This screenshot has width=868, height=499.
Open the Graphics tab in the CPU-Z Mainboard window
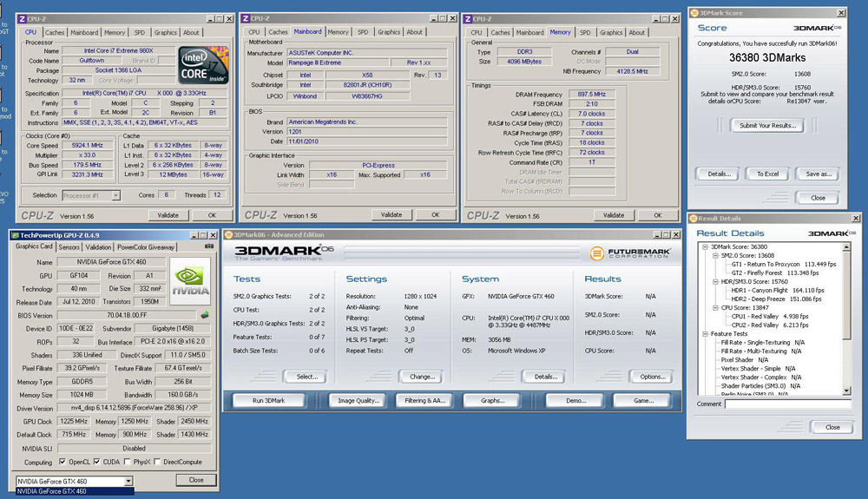[389, 32]
